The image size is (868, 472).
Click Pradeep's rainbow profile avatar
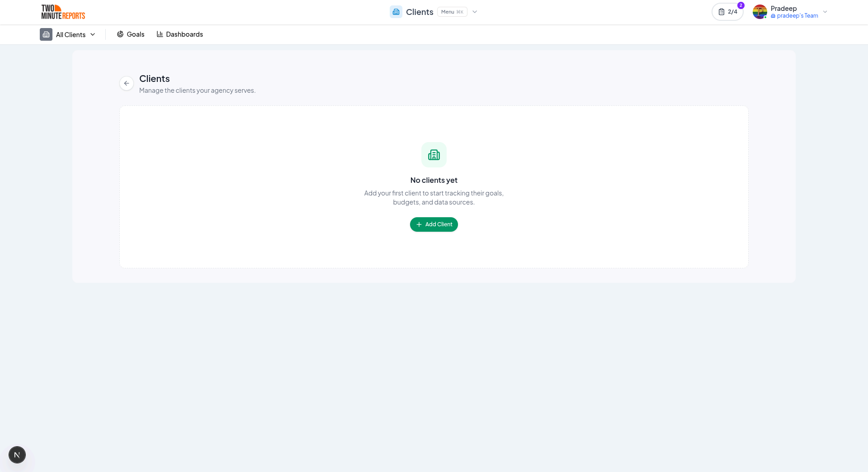coord(759,12)
